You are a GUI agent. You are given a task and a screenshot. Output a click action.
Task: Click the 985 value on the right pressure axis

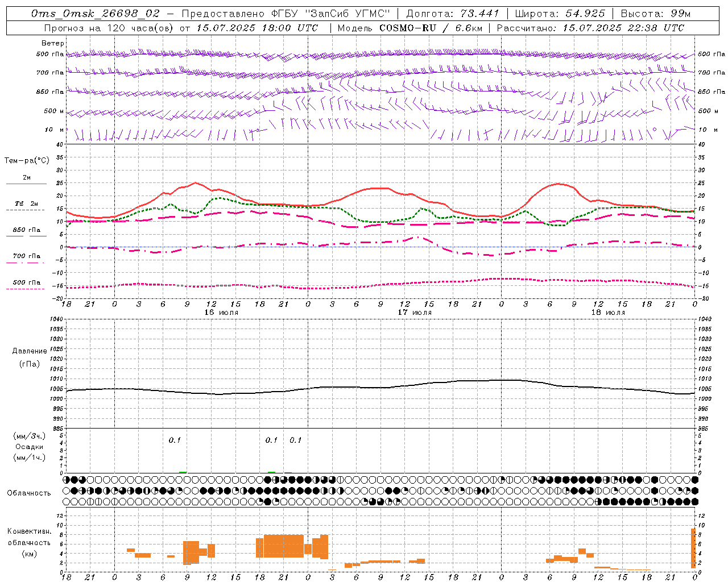coord(704,429)
